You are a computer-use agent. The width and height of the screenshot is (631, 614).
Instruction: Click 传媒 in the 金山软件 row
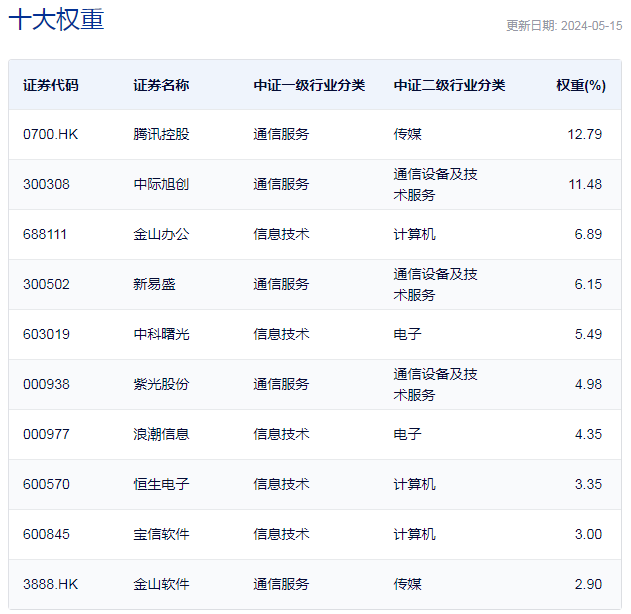407,584
